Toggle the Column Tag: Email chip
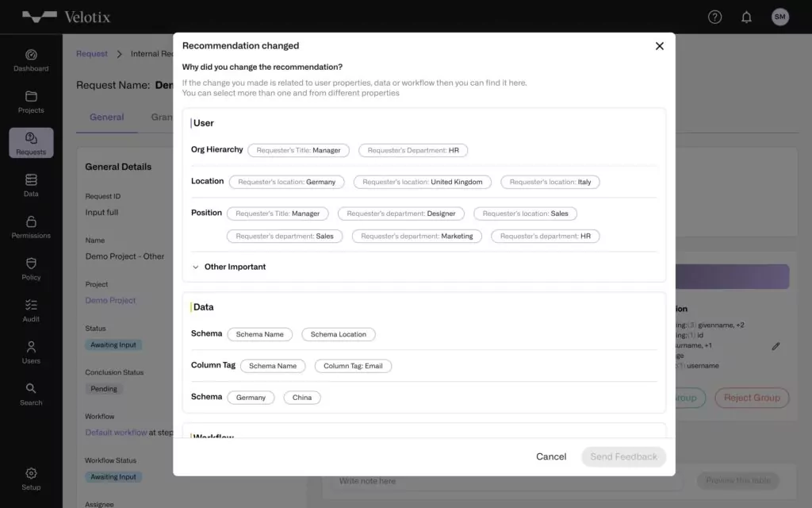The height and width of the screenshot is (508, 812). coord(353,366)
